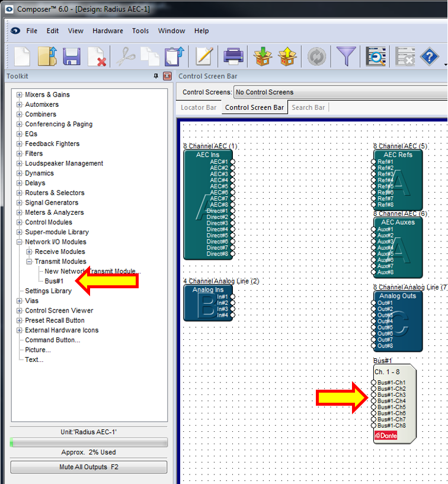448x484 pixels.
Task: Collapse the Network I/O Modules node
Action: coord(19,242)
